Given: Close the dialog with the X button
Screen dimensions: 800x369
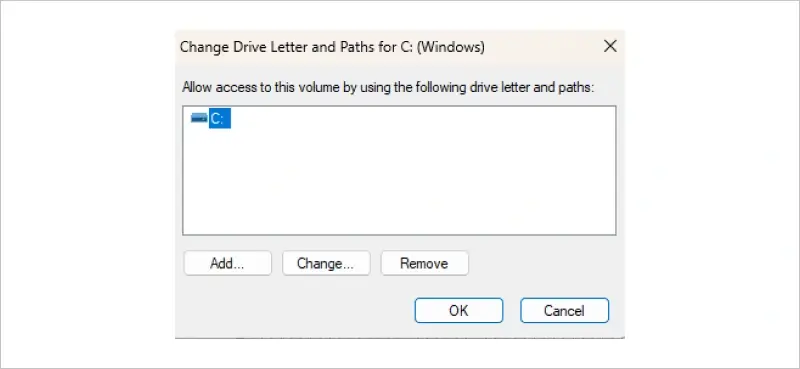Looking at the screenshot, I should tap(610, 46).
